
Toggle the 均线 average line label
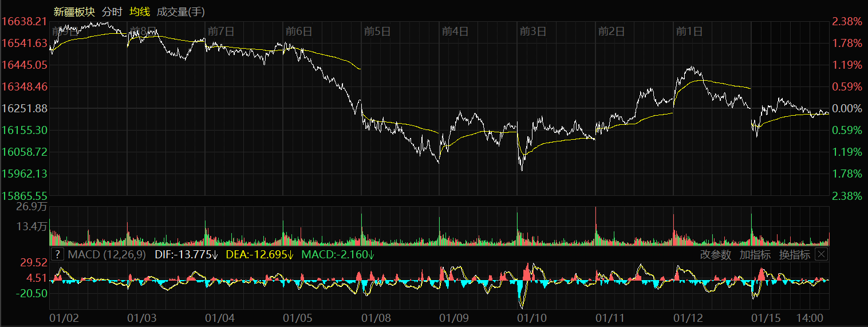tap(140, 11)
